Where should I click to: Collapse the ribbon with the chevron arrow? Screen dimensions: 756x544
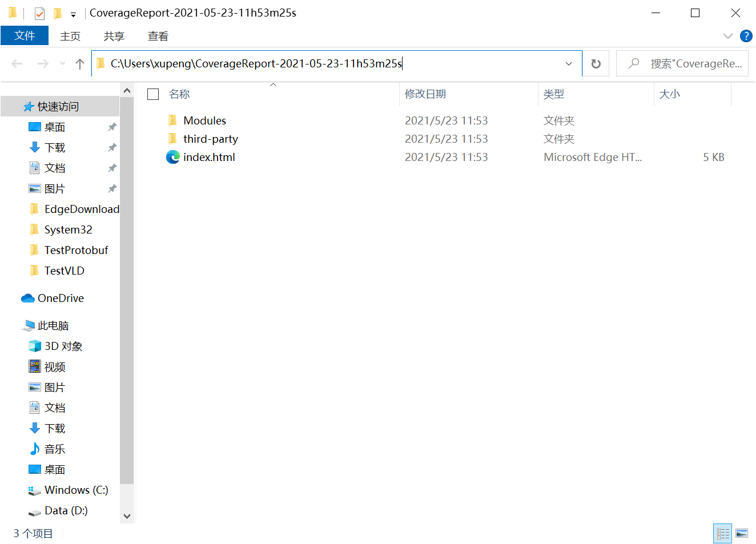point(727,36)
